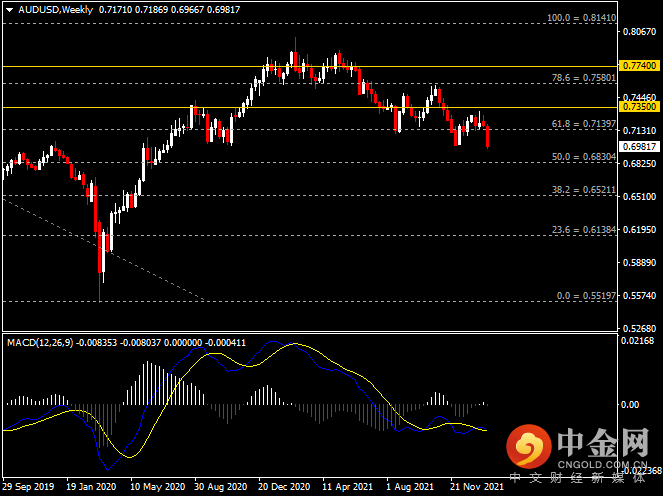This screenshot has height=496, width=663.
Task: Click the 10 May 2020 date label
Action: pos(157,487)
